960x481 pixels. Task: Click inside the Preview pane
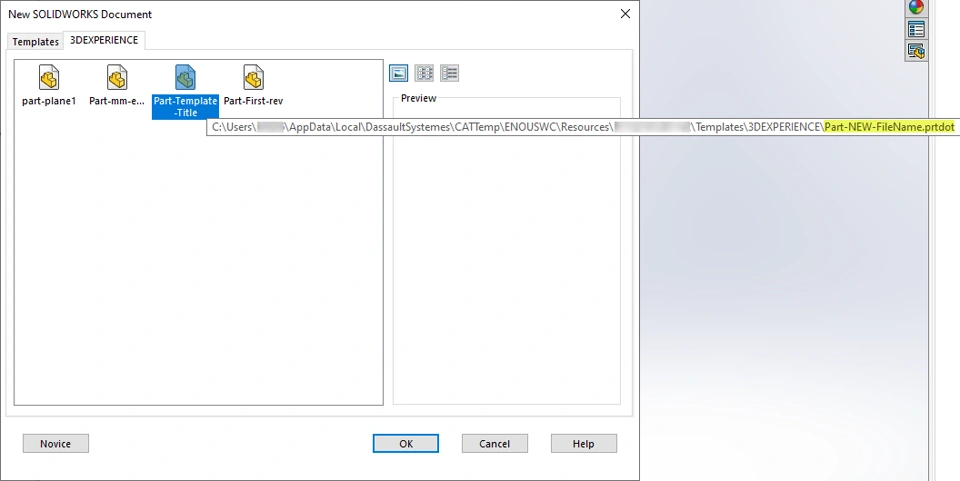pos(506,269)
